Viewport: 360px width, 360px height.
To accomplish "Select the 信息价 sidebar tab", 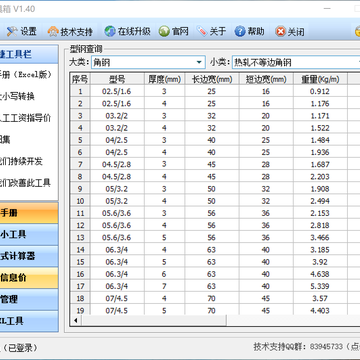I will 29,278.
